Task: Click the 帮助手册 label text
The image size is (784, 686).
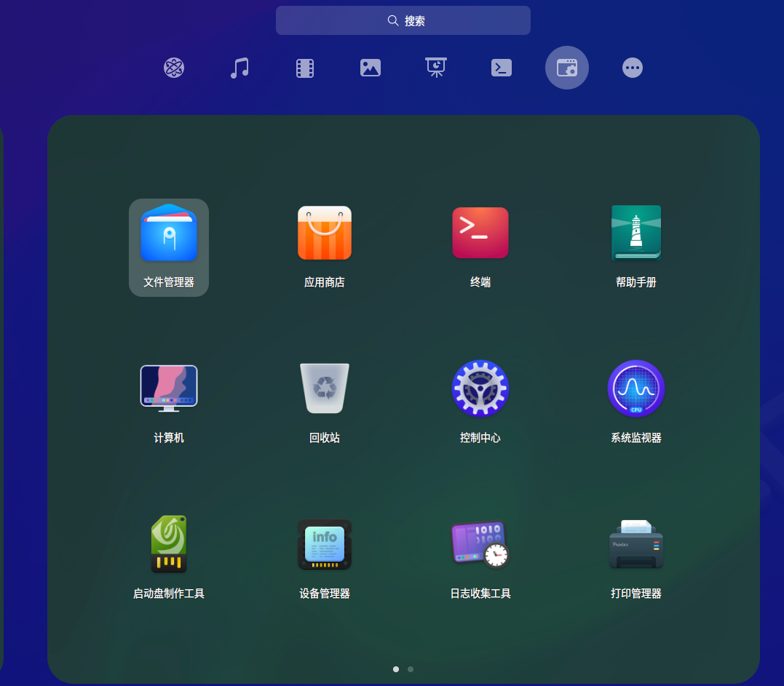Action: click(636, 282)
